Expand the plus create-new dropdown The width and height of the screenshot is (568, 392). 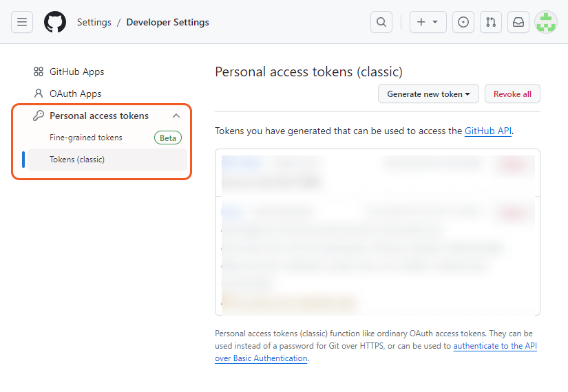pyautogui.click(x=428, y=22)
